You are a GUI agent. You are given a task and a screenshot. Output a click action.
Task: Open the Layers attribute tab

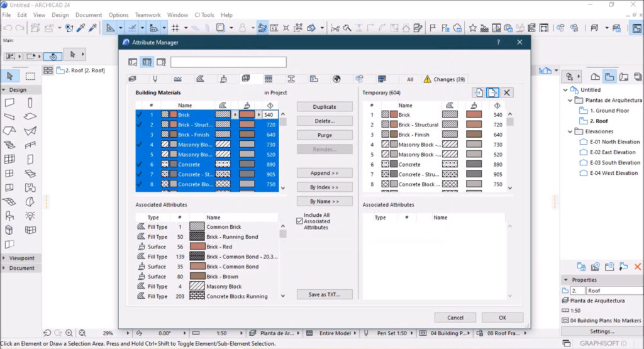132,79
